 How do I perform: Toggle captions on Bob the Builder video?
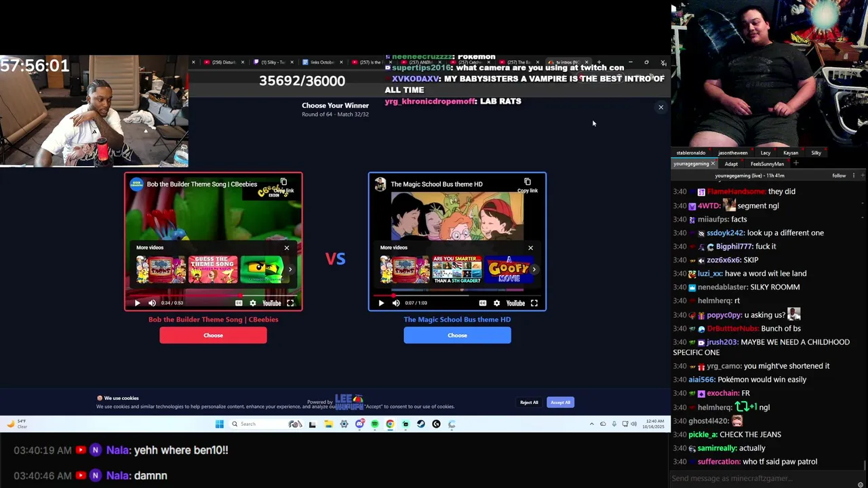pos(239,303)
